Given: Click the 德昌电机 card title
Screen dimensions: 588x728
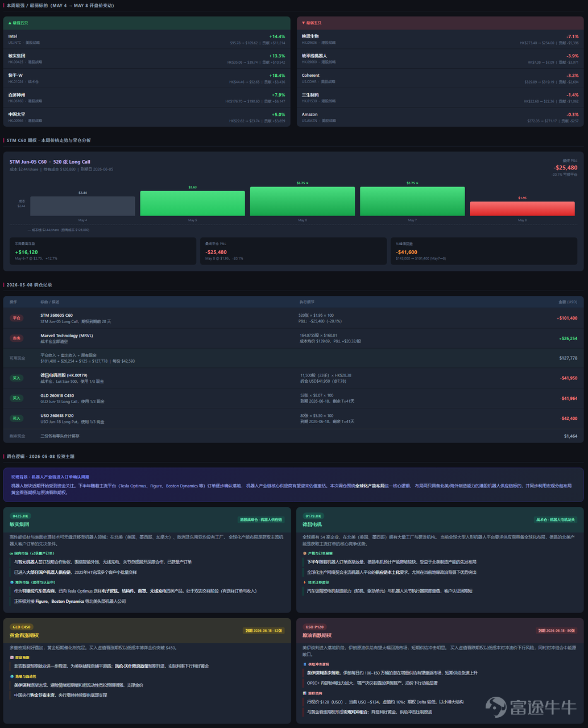Looking at the screenshot, I should pyautogui.click(x=312, y=524).
